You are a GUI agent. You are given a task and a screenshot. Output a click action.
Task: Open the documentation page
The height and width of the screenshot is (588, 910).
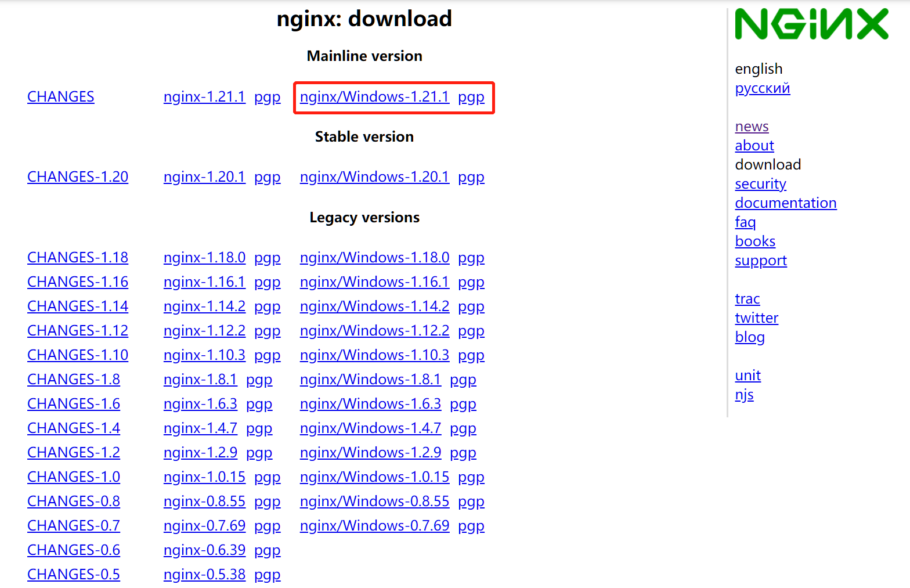tap(786, 203)
